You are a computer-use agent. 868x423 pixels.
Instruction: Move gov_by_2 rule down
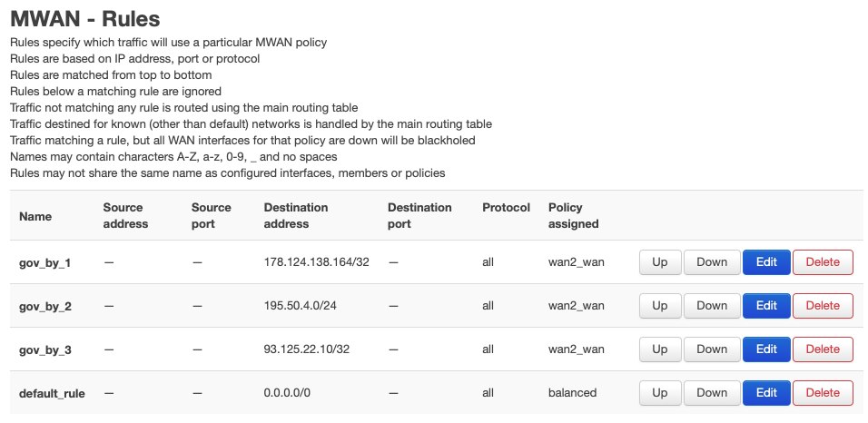point(712,306)
